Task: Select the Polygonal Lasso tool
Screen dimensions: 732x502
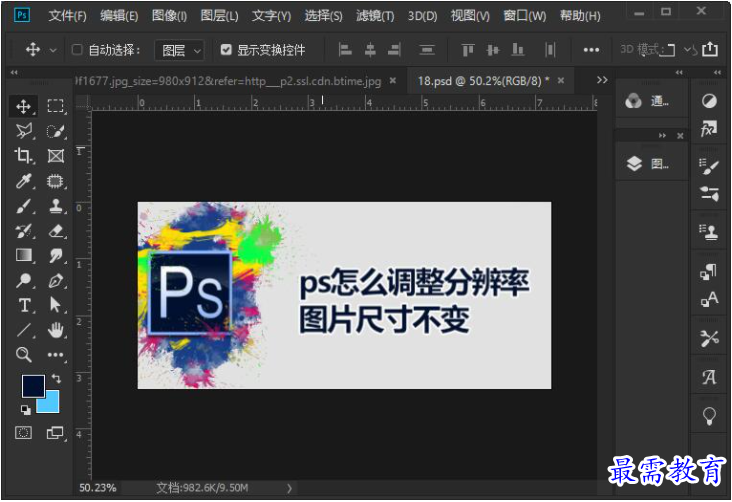Action: (23, 131)
